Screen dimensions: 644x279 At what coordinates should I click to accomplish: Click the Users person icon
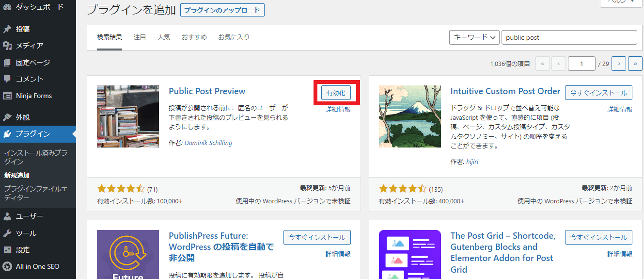click(x=7, y=217)
